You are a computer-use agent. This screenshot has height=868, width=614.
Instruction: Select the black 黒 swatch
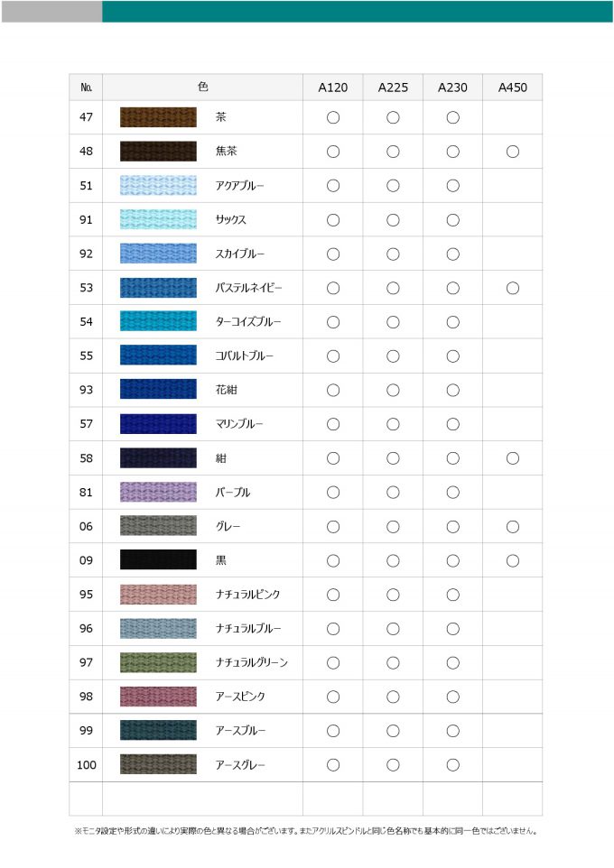pyautogui.click(x=158, y=560)
